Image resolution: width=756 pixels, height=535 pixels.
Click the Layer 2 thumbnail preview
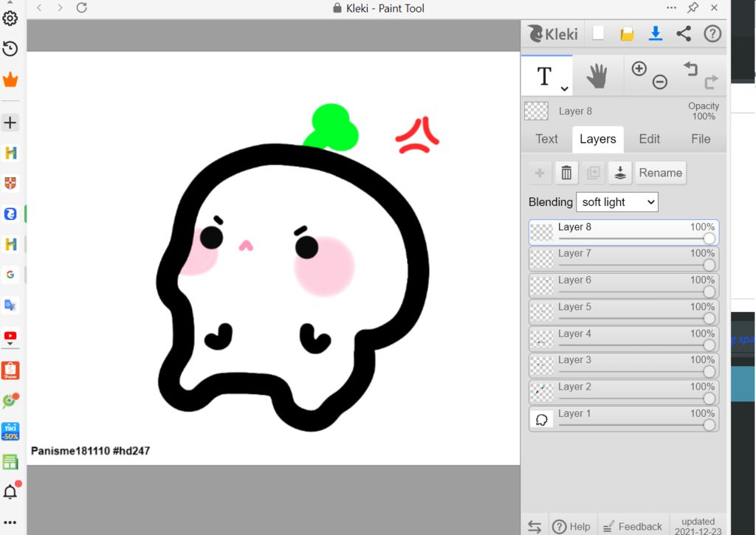[541, 393]
